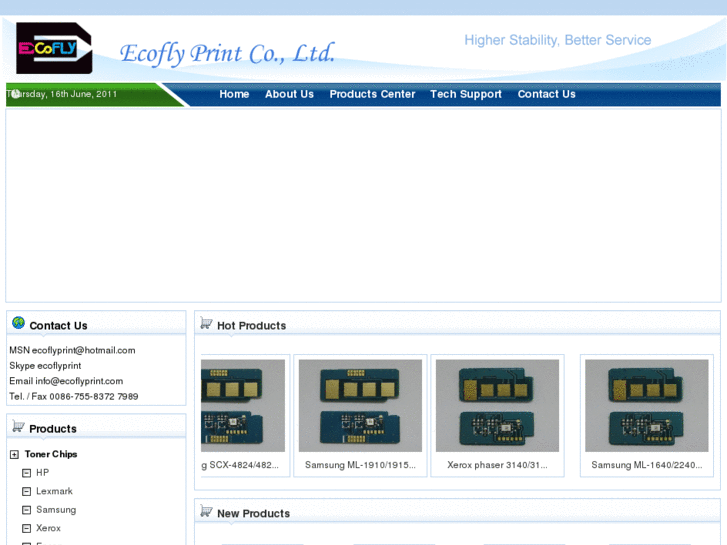Click the New Products heading
Screen dimensions: 727x545
pyautogui.click(x=253, y=513)
